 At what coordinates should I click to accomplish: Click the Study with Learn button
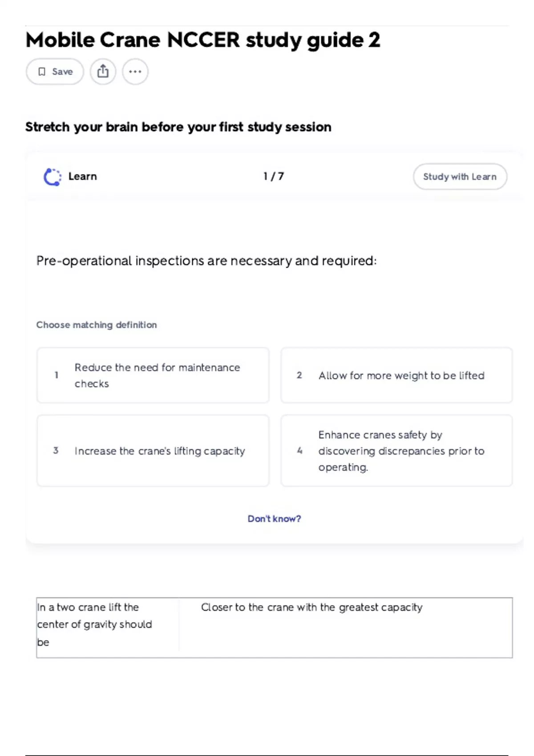pyautogui.click(x=460, y=177)
